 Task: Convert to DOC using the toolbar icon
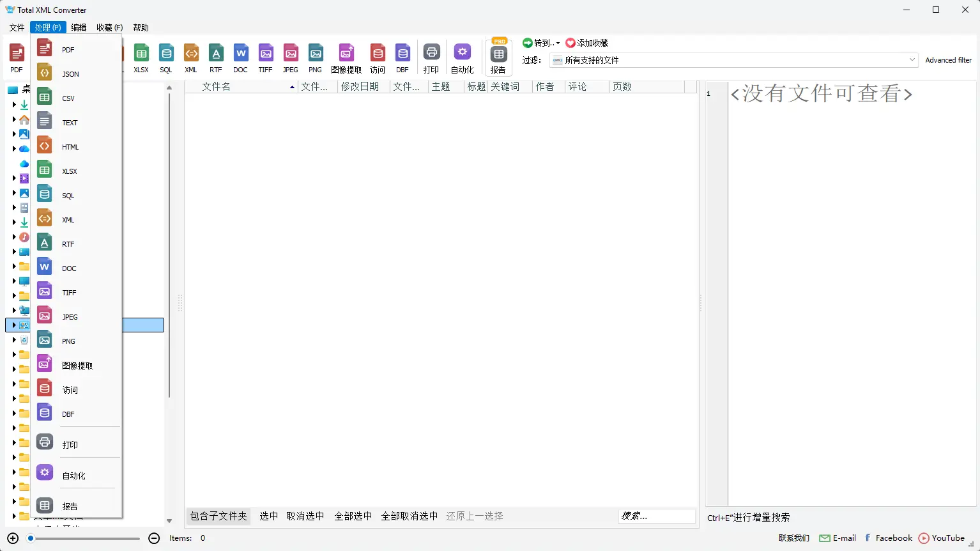(241, 59)
